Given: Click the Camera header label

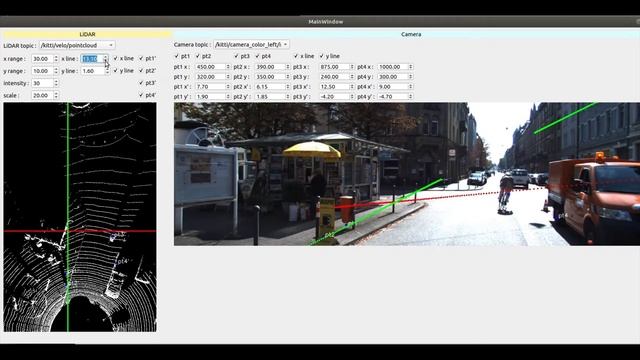Looking at the screenshot, I should click(411, 34).
